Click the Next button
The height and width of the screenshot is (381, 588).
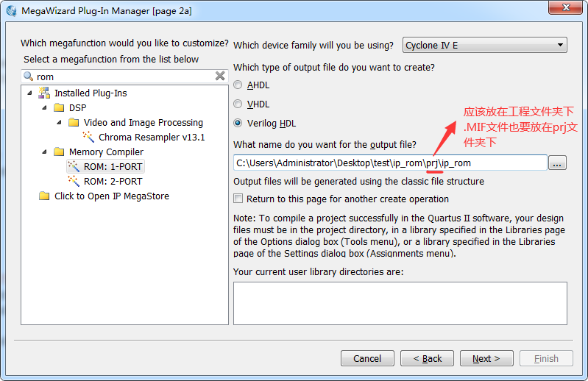click(486, 358)
